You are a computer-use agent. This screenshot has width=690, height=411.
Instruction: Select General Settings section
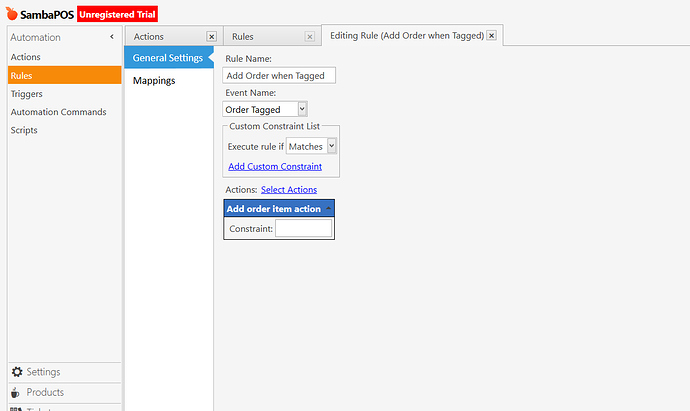[x=168, y=58]
